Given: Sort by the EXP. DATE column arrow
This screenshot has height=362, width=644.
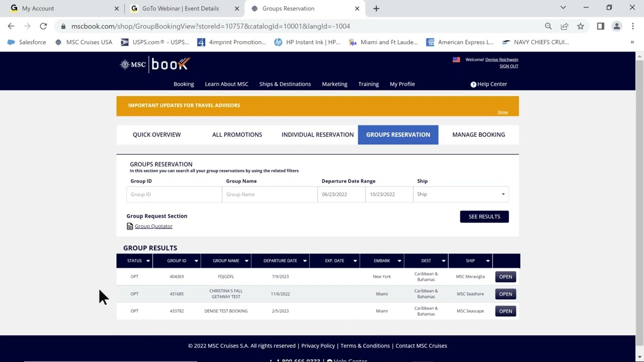Looking at the screenshot, I should click(355, 261).
